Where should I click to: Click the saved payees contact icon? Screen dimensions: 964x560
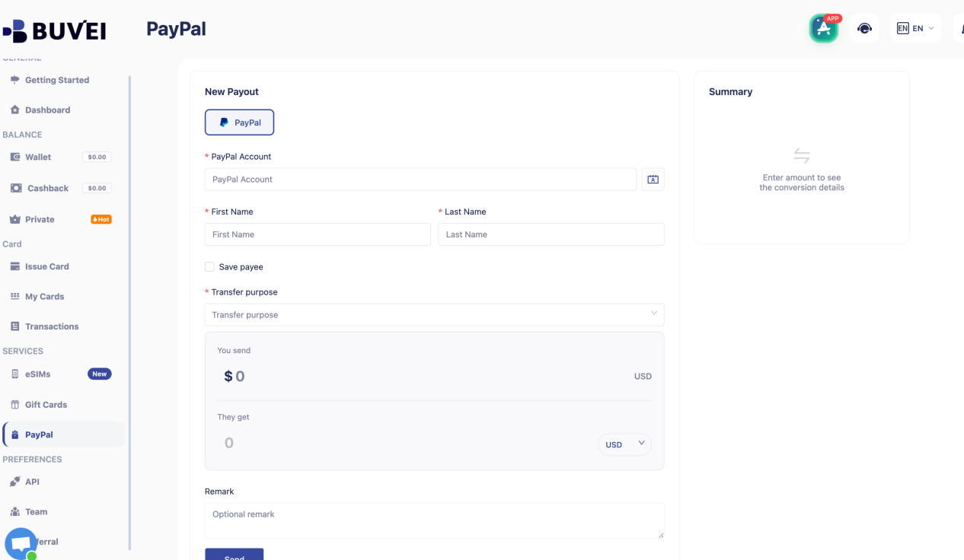(x=653, y=180)
